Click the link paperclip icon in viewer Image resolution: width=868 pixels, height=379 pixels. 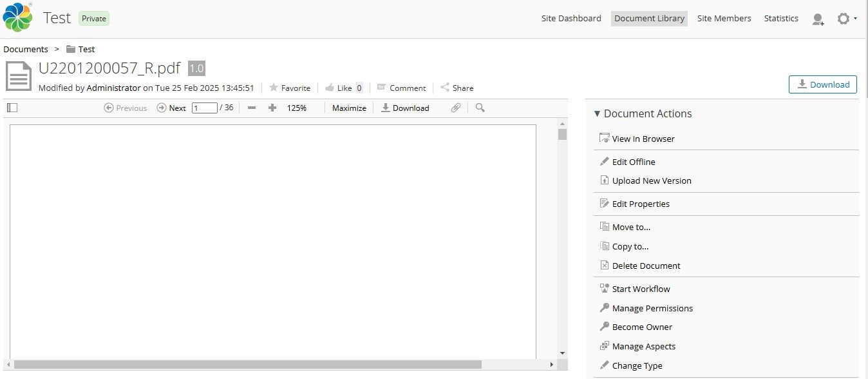pos(456,108)
